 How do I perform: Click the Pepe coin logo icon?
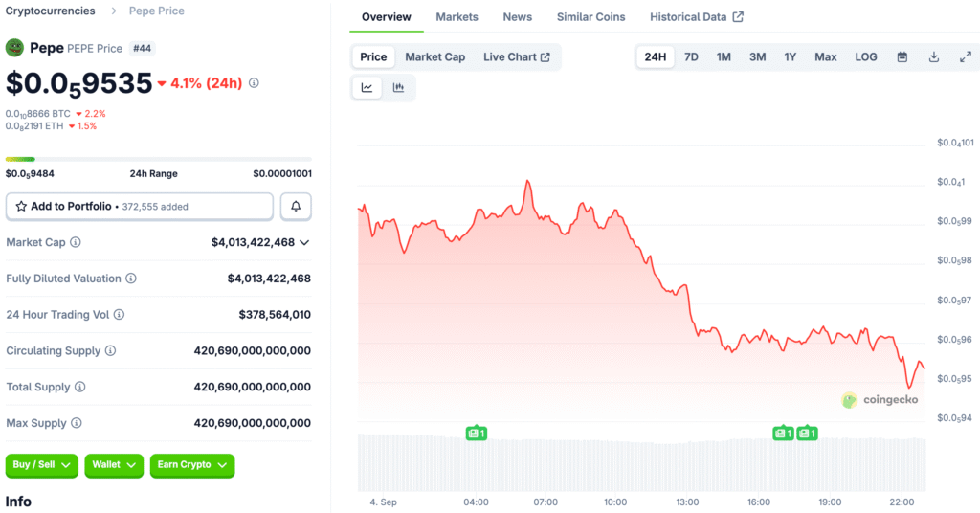coord(14,48)
